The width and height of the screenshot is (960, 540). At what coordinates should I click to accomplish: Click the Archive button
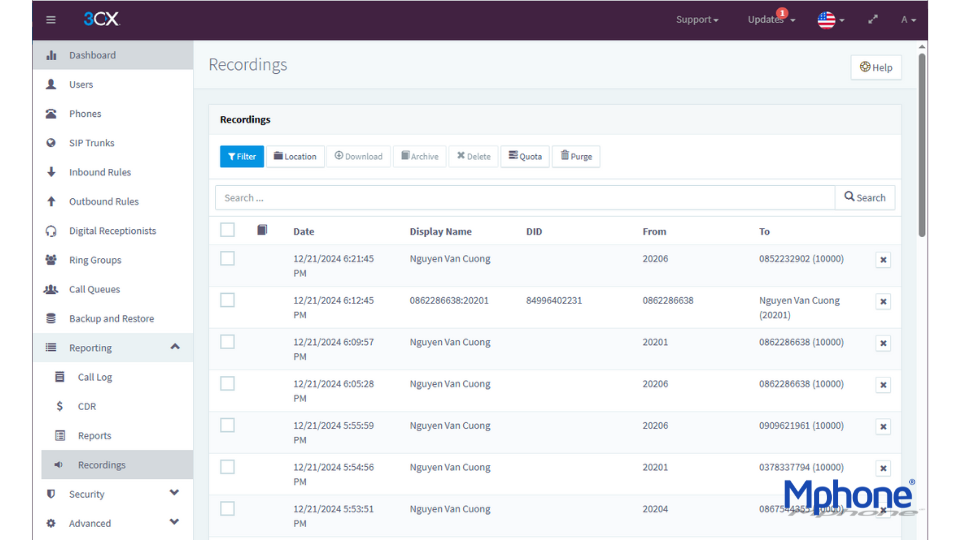(x=420, y=157)
